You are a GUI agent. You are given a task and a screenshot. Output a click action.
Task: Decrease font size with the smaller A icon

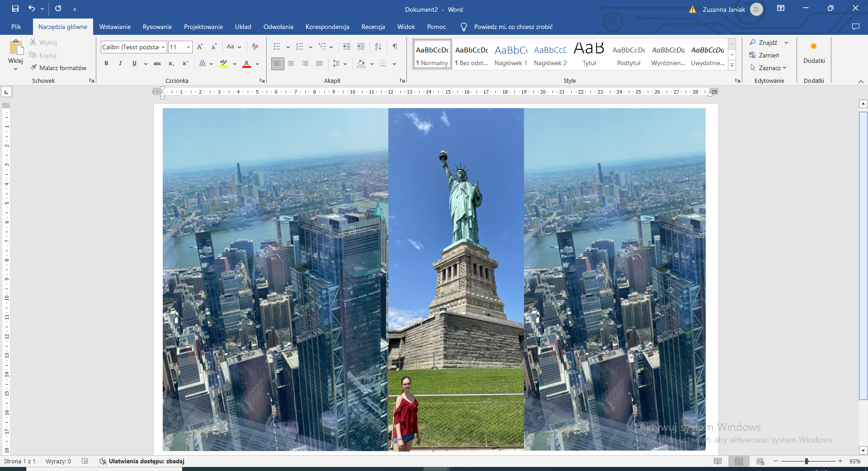pyautogui.click(x=214, y=47)
